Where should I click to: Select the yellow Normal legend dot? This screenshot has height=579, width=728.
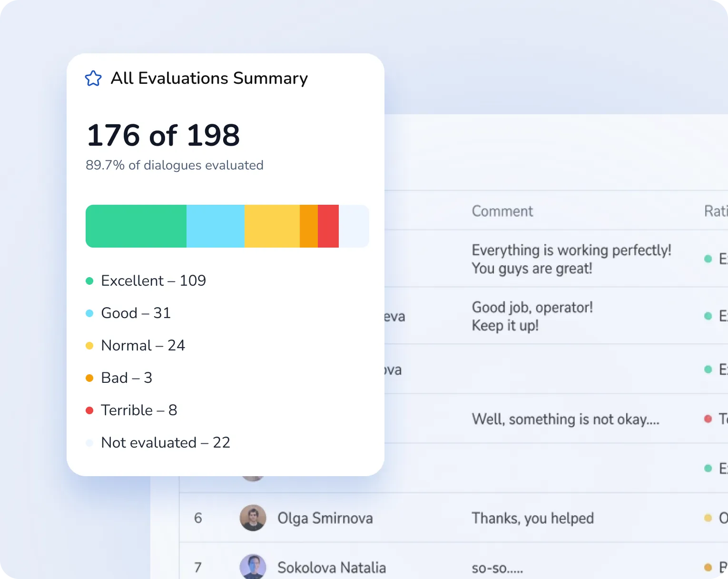pos(90,346)
